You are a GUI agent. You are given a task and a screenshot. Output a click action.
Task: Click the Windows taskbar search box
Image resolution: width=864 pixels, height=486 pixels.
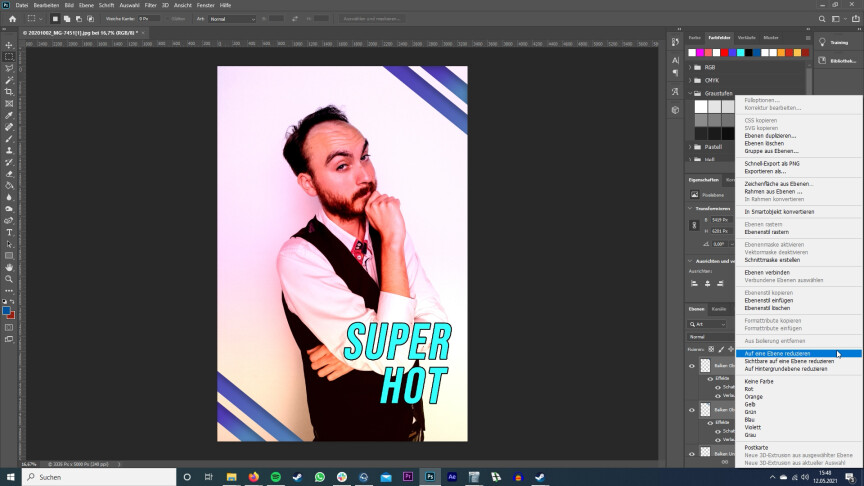tap(80, 477)
